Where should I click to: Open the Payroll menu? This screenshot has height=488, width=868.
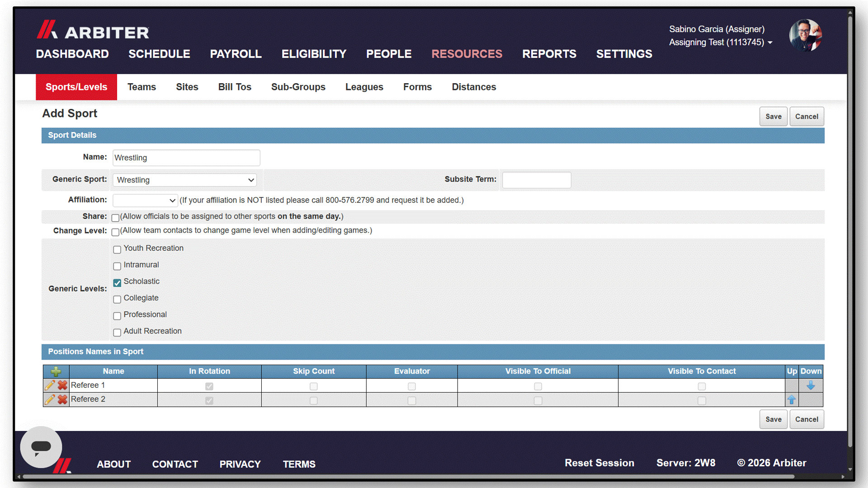coord(236,54)
